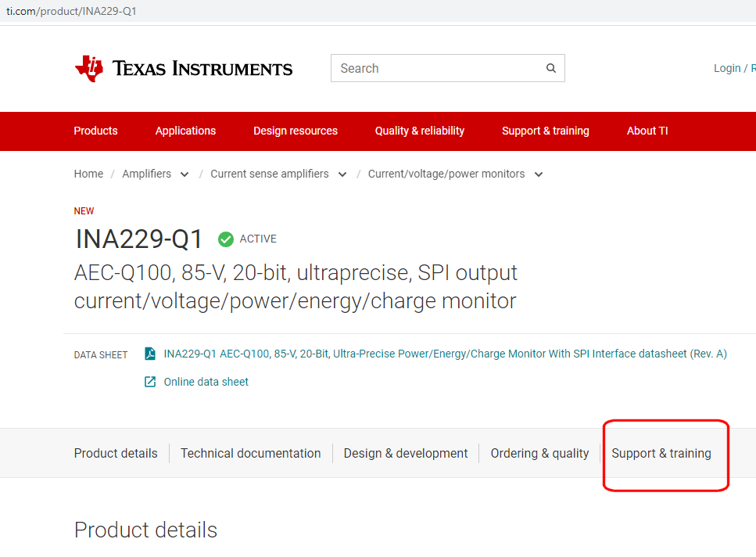Viewport: 756px width, 557px height.
Task: Open the Online data sheet link
Action: 206,382
